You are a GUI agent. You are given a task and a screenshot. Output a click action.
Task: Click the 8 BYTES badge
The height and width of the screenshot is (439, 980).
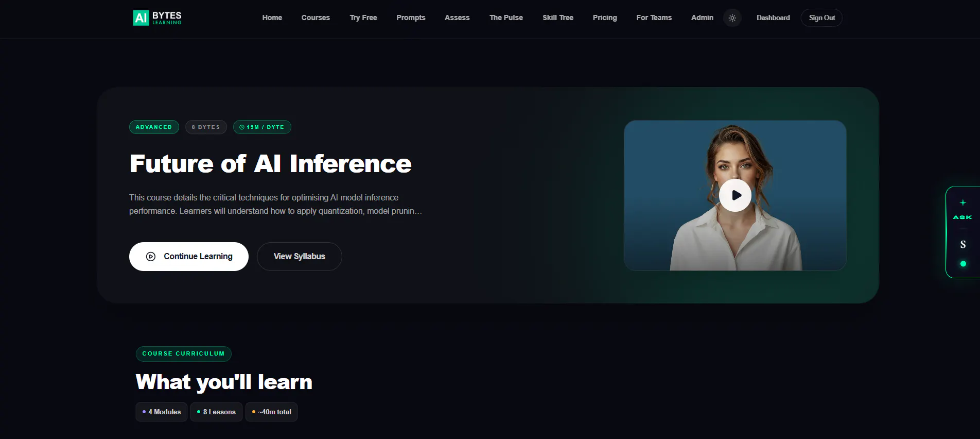[206, 127]
